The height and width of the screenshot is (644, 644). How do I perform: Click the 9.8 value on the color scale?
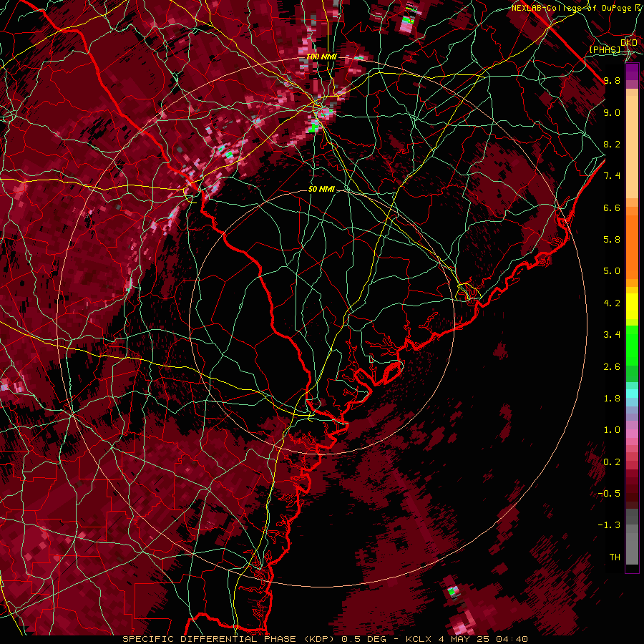[612, 81]
